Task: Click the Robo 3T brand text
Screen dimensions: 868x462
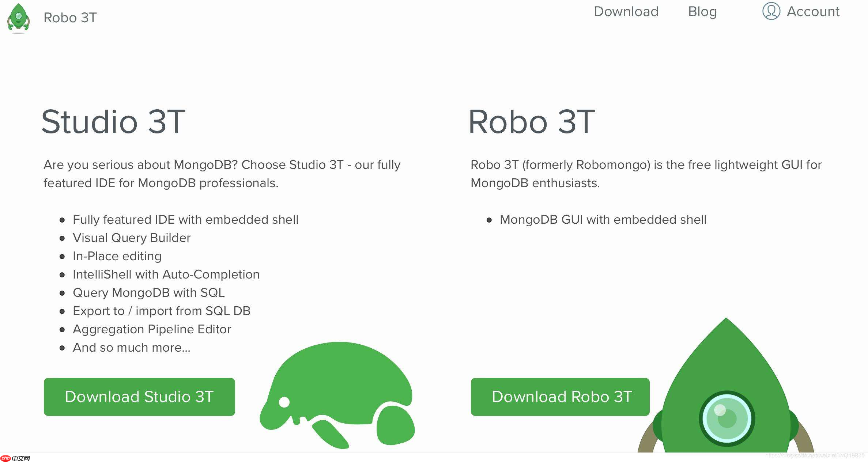Action: pyautogui.click(x=70, y=17)
